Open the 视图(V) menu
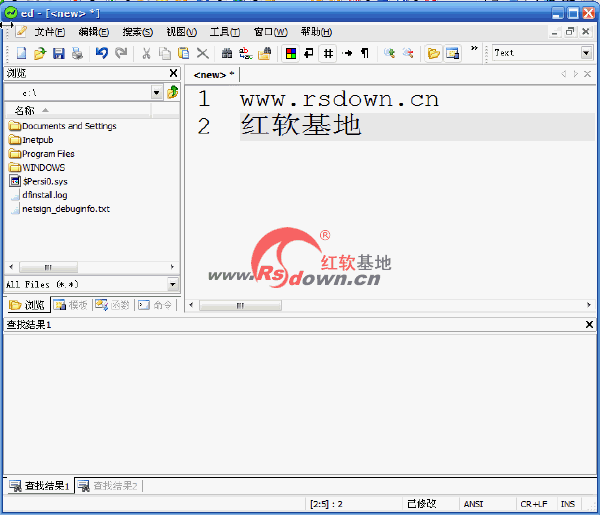 click(x=182, y=32)
